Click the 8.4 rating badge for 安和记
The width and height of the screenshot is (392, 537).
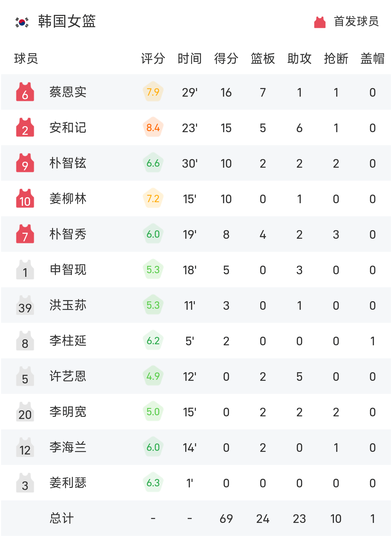tap(153, 127)
